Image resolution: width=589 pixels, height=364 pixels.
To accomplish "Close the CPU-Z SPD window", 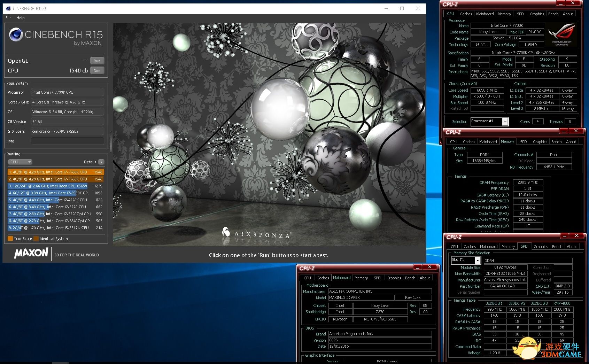I will (576, 236).
